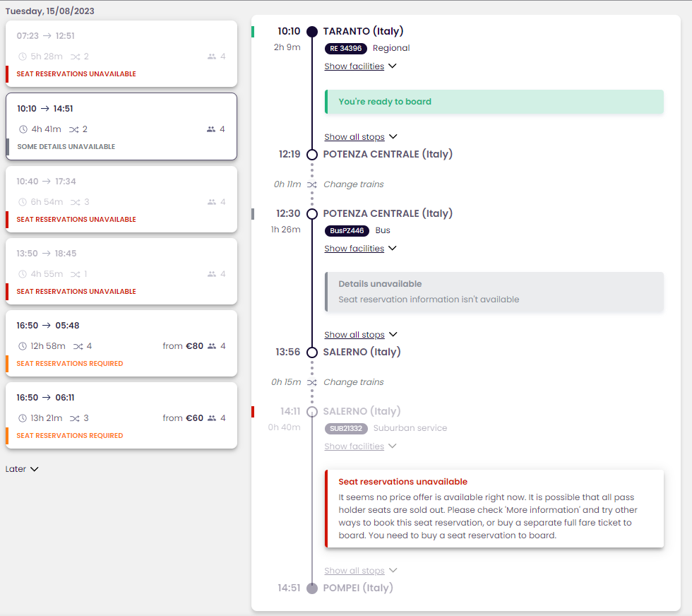Image resolution: width=692 pixels, height=616 pixels.
Task: Click arrow icon between 16:50 and 05:48
Action: pyautogui.click(x=47, y=326)
